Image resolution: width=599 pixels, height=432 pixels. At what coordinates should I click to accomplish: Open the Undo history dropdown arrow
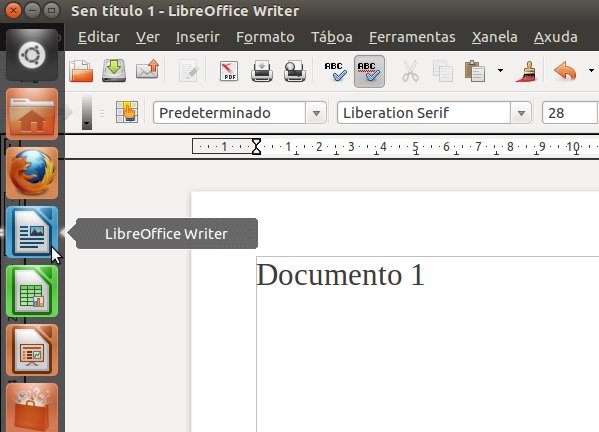coord(591,71)
